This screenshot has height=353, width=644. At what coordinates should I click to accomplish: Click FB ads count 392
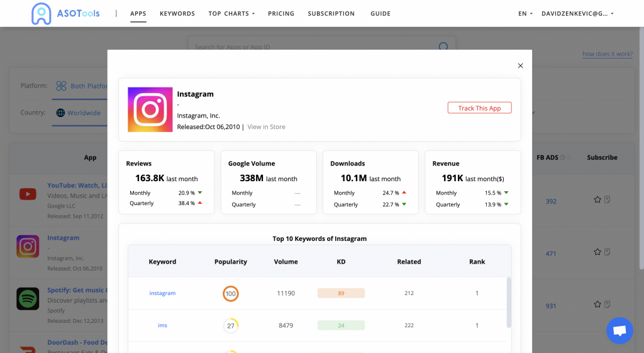coord(551,201)
